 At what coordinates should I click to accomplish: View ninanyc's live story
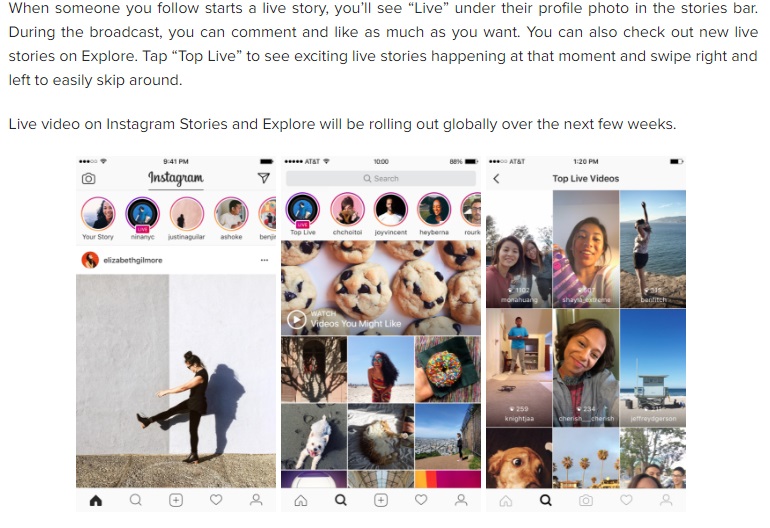point(142,214)
